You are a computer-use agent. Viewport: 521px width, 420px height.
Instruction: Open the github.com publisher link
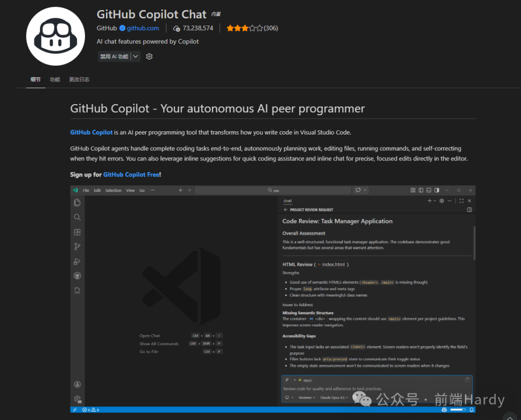143,28
